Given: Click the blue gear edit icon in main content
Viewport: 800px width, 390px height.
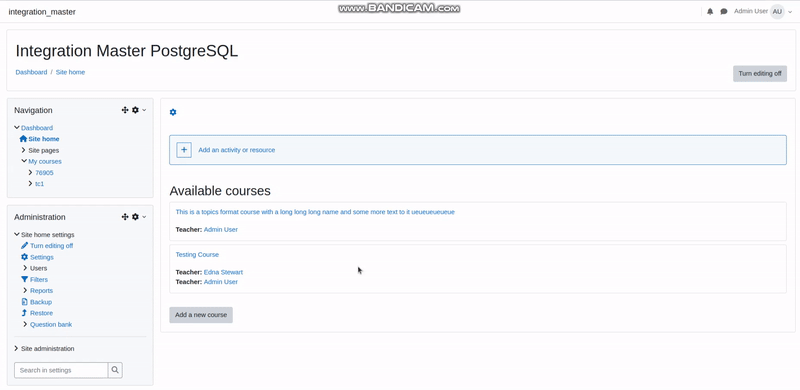Looking at the screenshot, I should pos(173,112).
